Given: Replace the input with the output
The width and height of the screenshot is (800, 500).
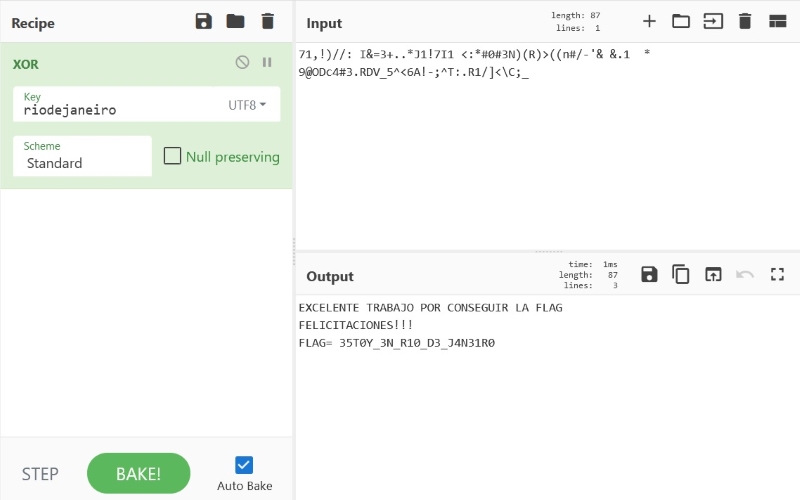Looking at the screenshot, I should coord(713,274).
